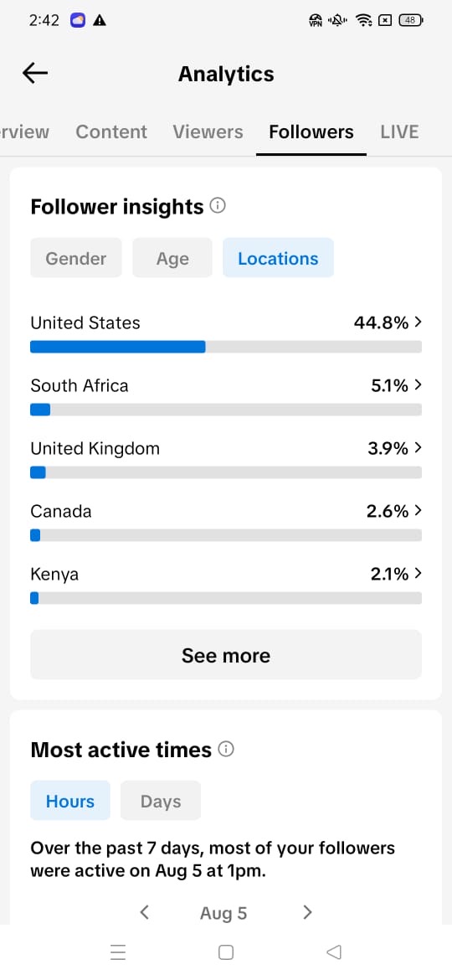This screenshot has height=980, width=452.
Task: Open Most active times info icon
Action: (x=226, y=749)
